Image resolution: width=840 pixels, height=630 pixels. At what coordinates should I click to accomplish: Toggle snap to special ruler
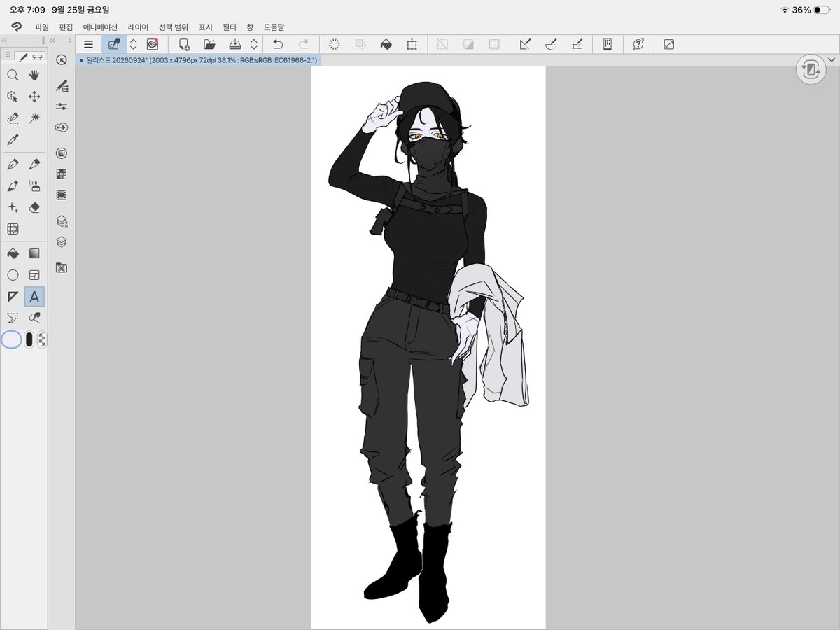click(551, 44)
